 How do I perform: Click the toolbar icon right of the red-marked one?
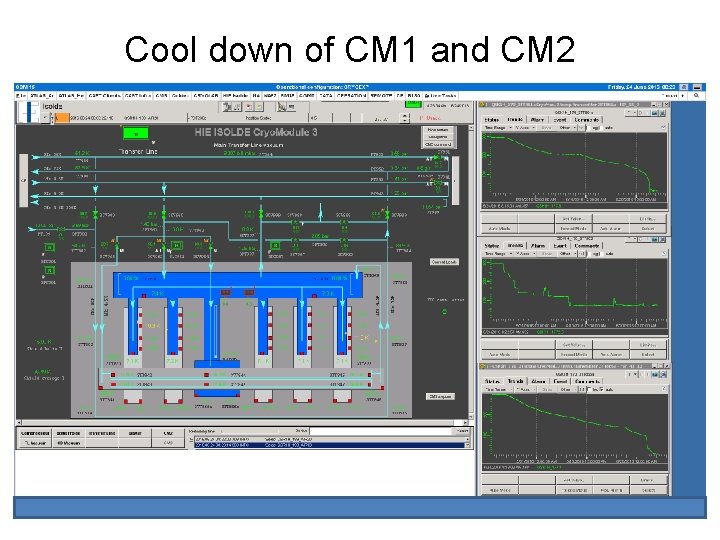click(x=259, y=107)
